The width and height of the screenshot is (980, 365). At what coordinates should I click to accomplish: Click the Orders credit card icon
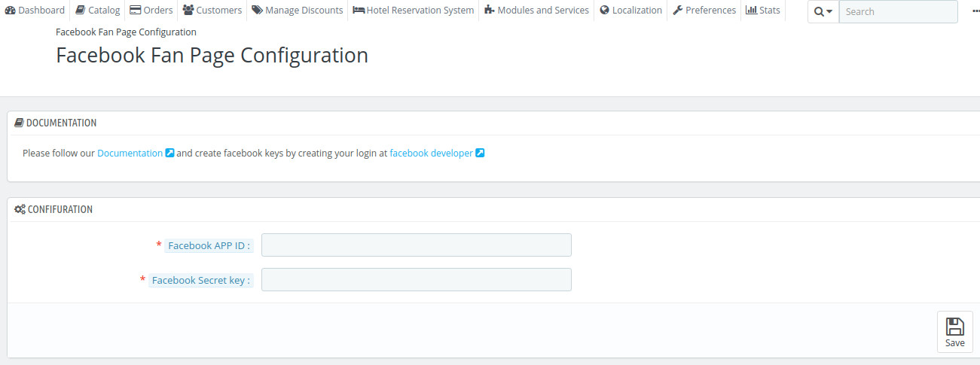pyautogui.click(x=136, y=11)
